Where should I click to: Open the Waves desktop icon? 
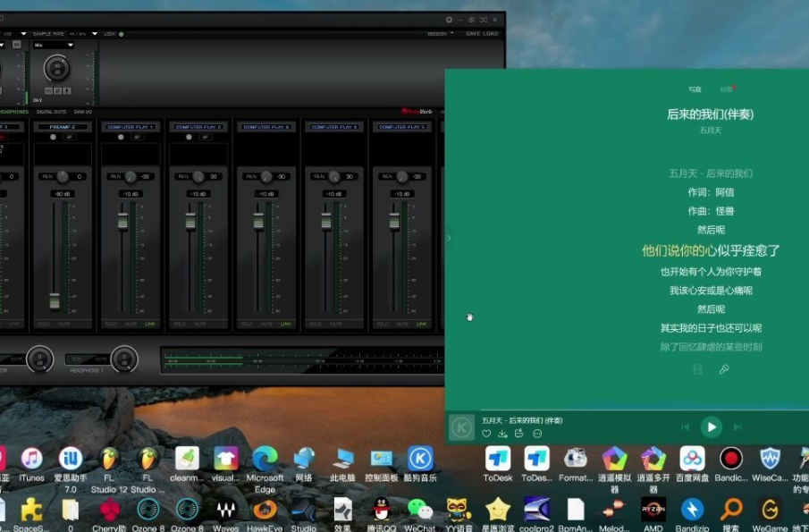(226, 515)
